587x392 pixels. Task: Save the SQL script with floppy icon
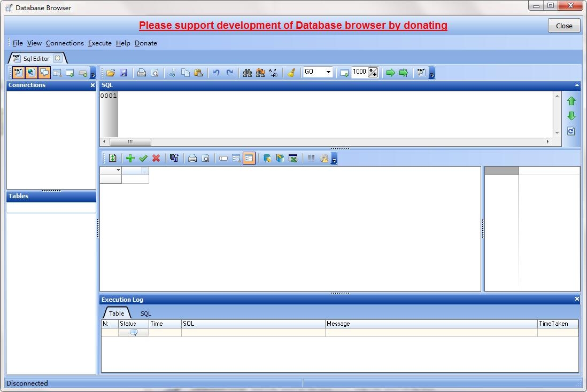point(123,73)
